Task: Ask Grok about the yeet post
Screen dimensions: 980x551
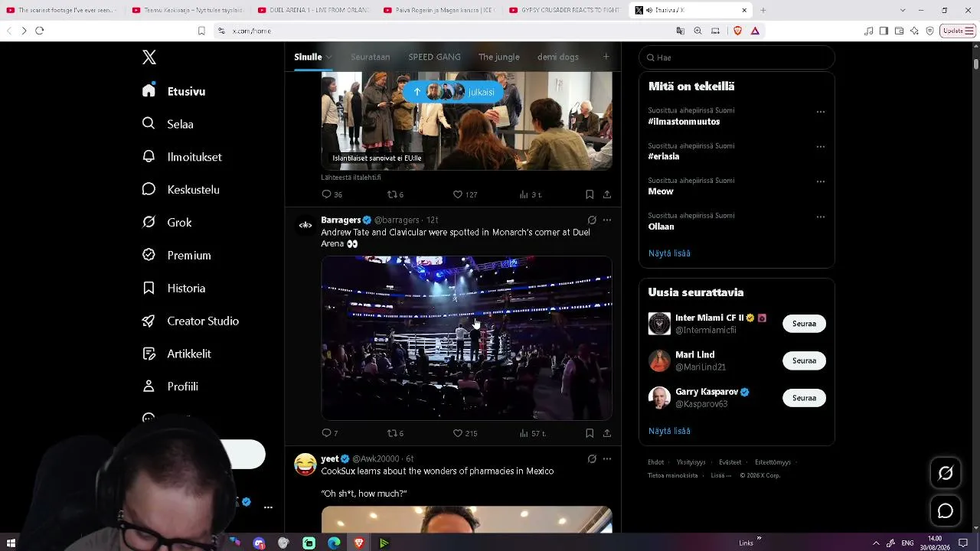Action: (x=592, y=459)
